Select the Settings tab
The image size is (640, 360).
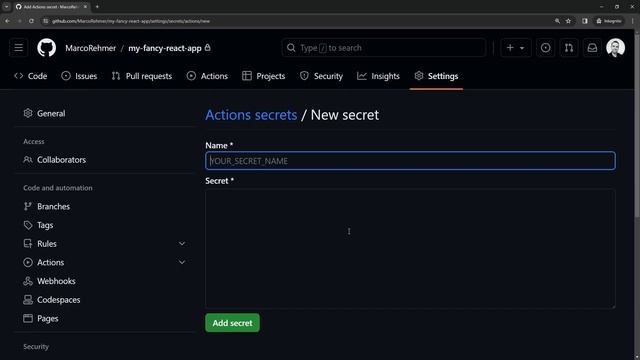[436, 76]
